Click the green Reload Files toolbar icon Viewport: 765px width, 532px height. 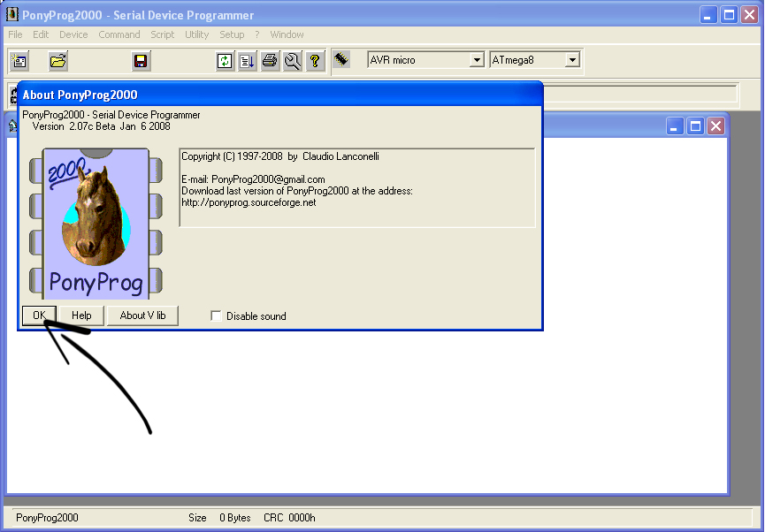(x=225, y=61)
